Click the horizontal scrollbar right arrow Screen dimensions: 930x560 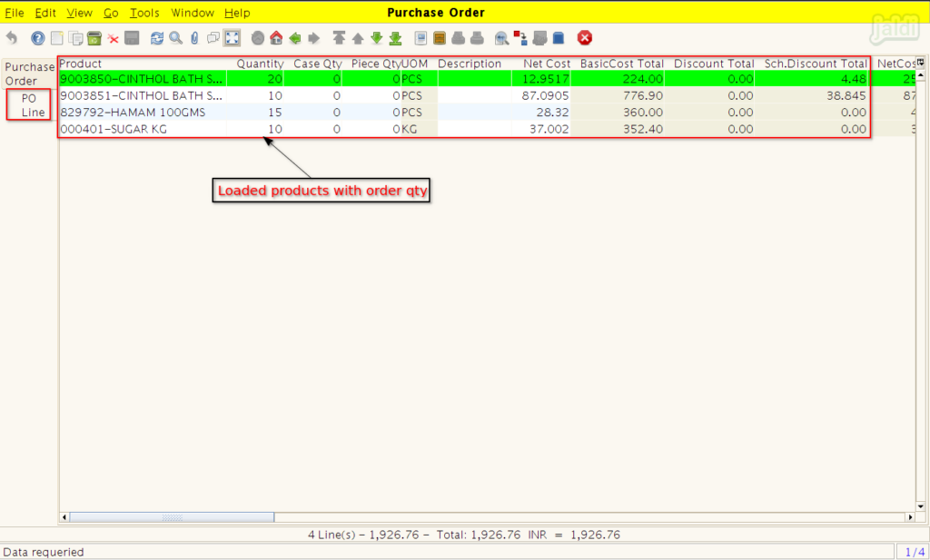click(910, 517)
